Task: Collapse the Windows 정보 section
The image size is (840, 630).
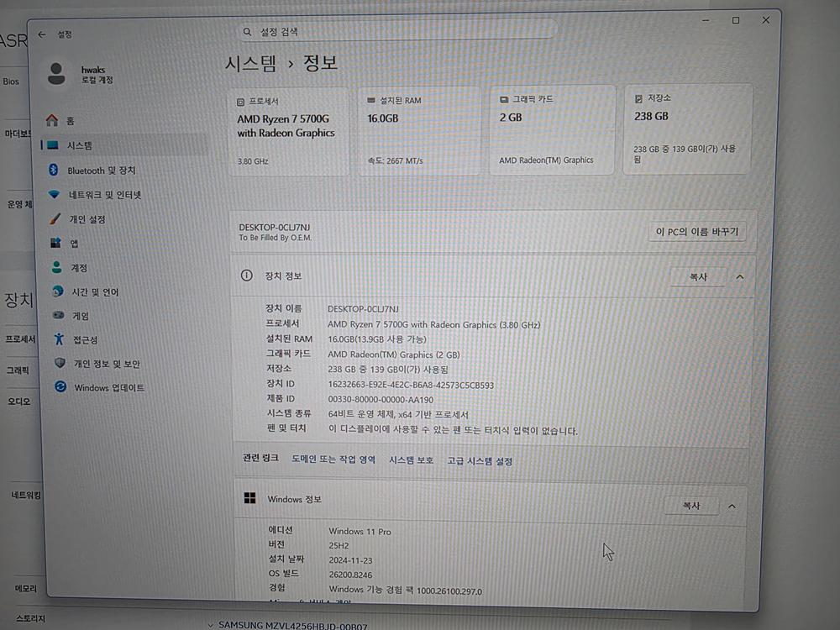Action: click(x=732, y=506)
